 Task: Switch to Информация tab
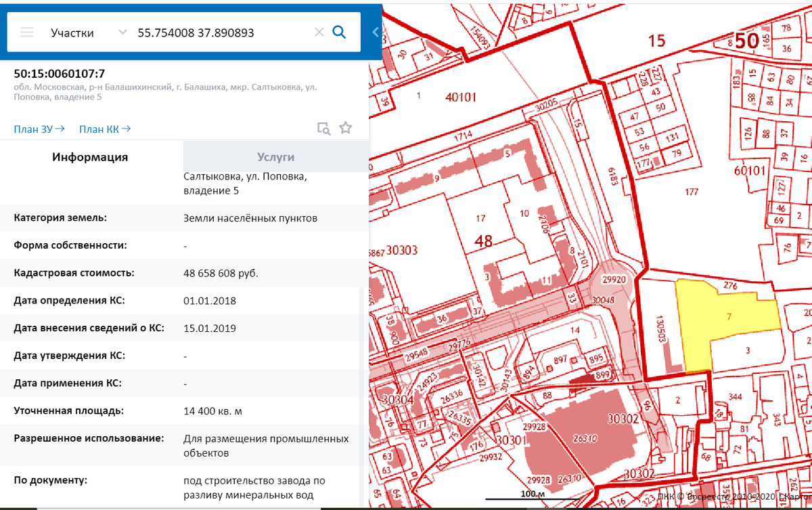click(90, 157)
